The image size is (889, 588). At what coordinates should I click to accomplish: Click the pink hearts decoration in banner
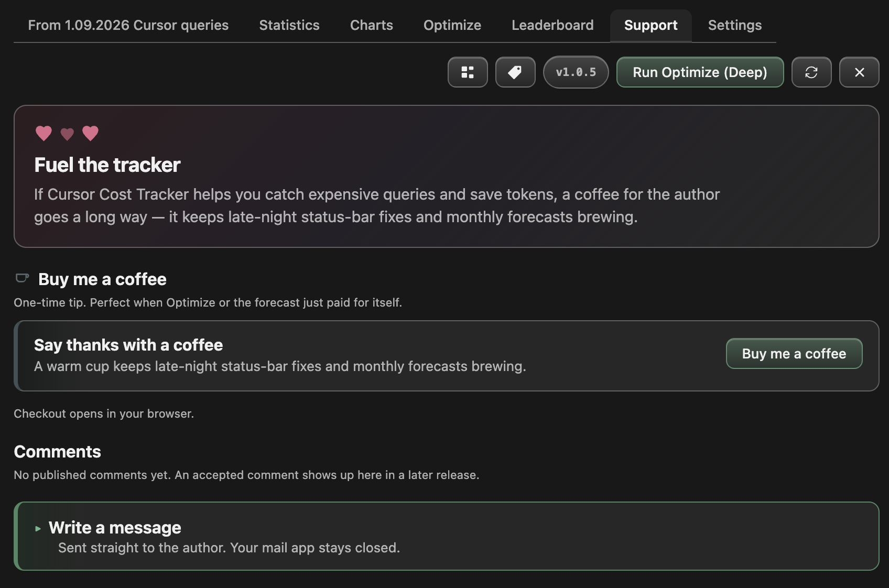coord(67,134)
